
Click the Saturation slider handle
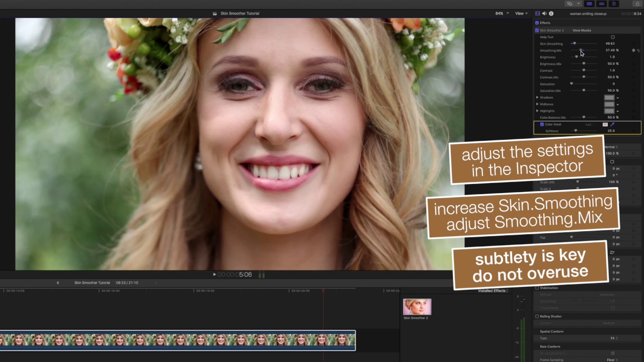coord(572,83)
